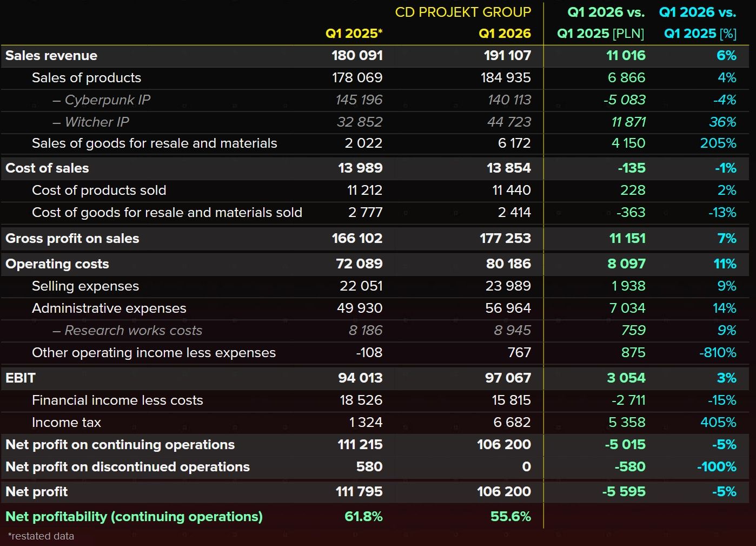Viewport: 756px width, 546px height.
Task: Select the -2 711 change value
Action: click(x=628, y=400)
